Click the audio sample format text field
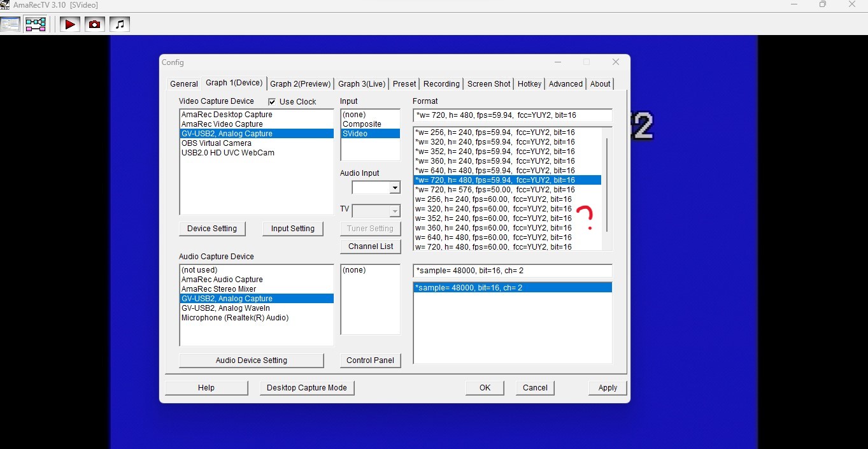 513,271
